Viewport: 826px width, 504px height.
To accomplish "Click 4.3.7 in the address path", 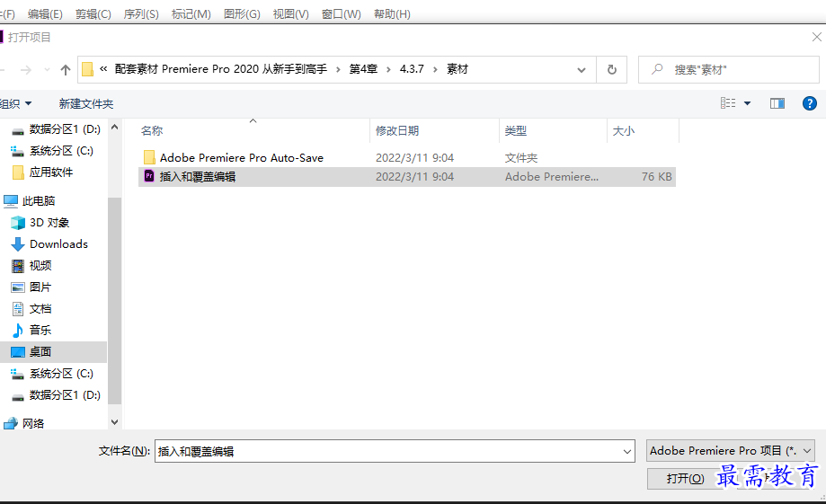I will point(412,69).
